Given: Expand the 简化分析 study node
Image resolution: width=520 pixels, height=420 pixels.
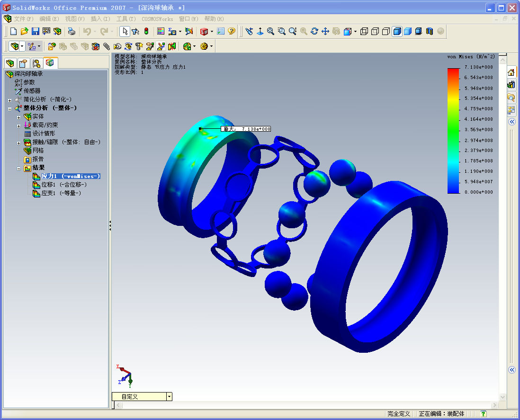Looking at the screenshot, I should tap(9, 100).
